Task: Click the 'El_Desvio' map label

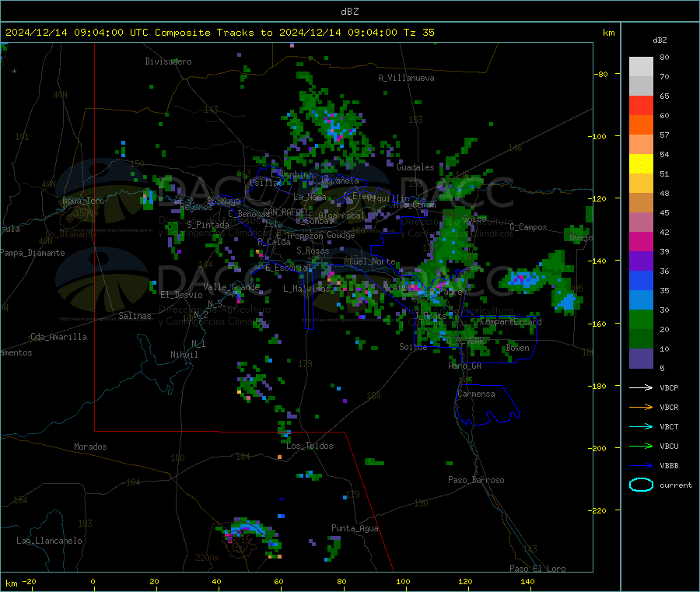Action: (181, 295)
